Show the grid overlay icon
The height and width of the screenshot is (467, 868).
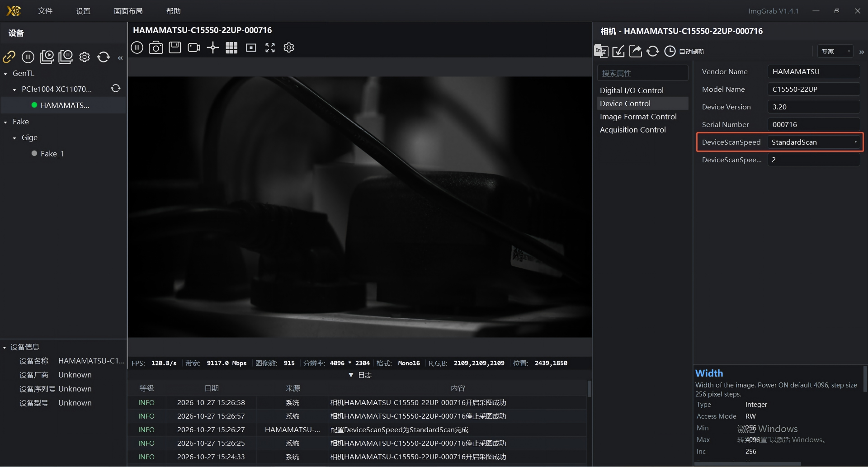[231, 47]
